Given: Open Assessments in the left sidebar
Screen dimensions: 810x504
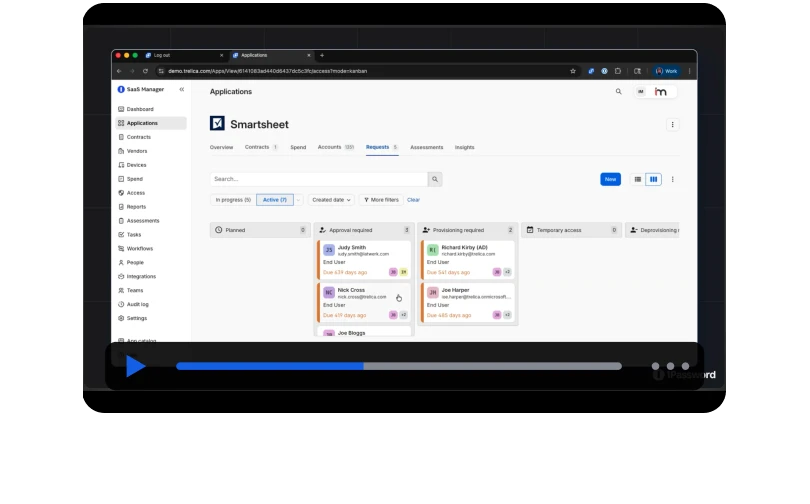Looking at the screenshot, I should 143,220.
